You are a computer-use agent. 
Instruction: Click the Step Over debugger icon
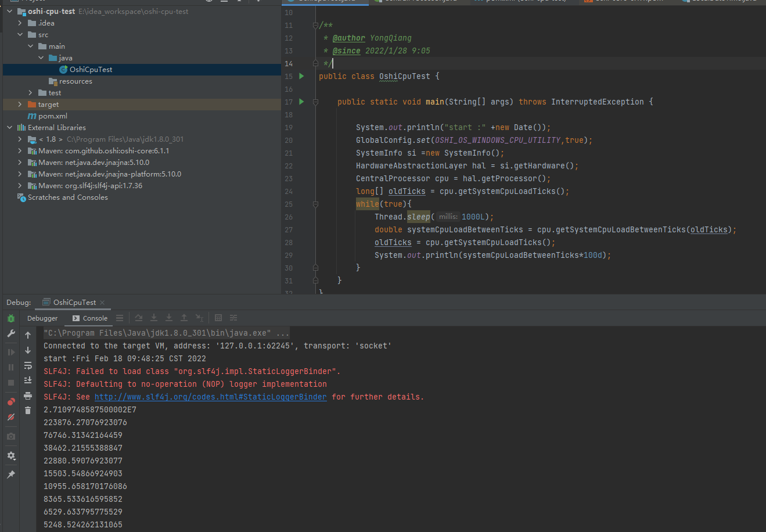coord(139,318)
